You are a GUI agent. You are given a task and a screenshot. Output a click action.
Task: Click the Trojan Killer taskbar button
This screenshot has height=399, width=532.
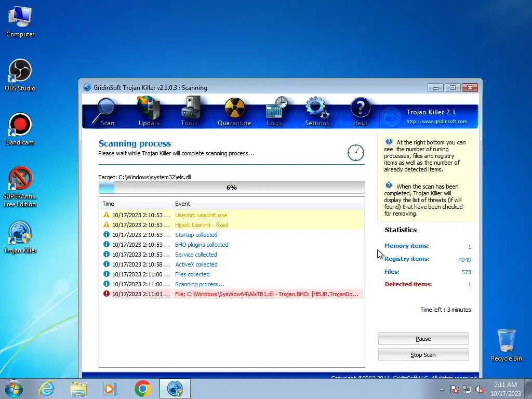click(x=175, y=389)
